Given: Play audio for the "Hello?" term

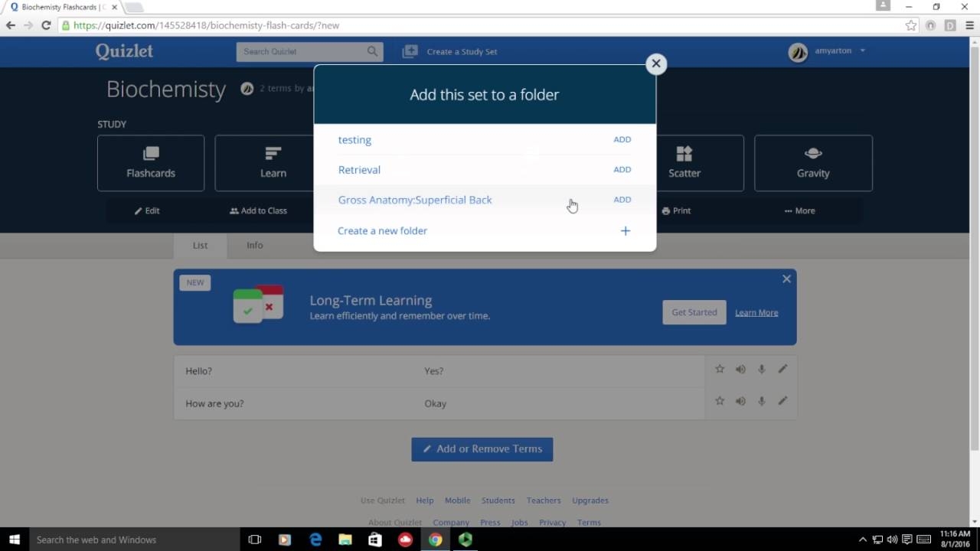Looking at the screenshot, I should click(x=740, y=370).
